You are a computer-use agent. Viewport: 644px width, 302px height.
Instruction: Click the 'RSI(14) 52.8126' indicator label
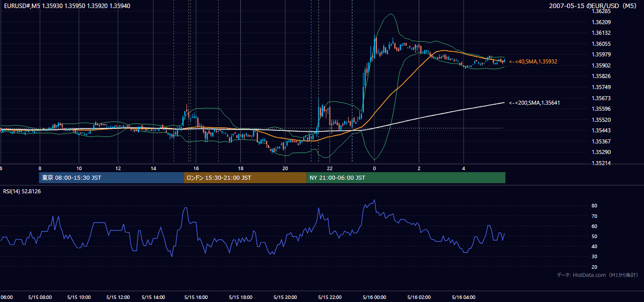[22, 191]
